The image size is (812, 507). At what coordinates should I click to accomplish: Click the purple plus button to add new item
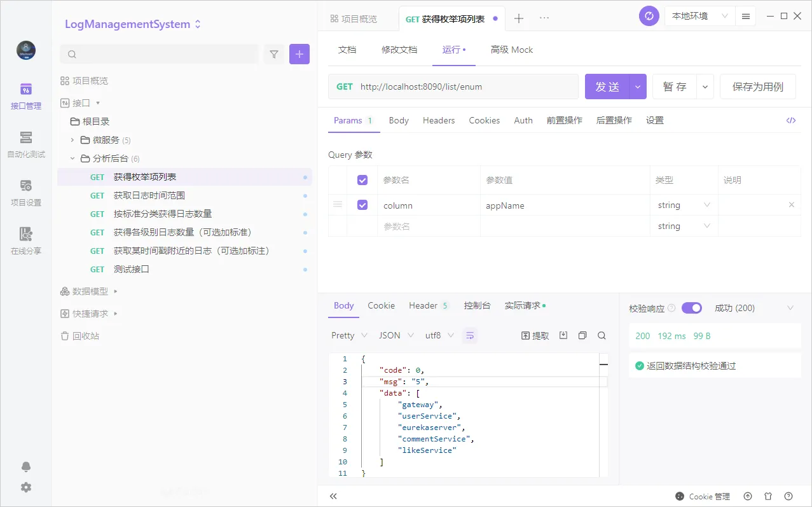[x=299, y=54]
